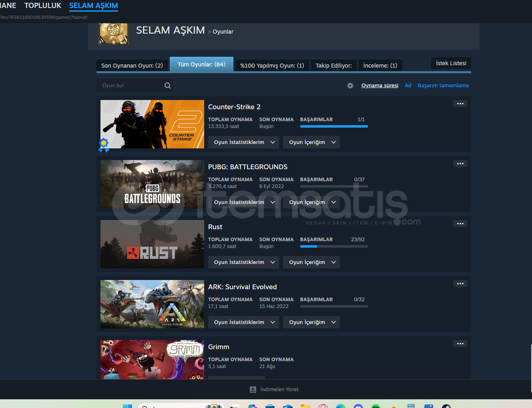Click the "0/32" achievements count for ARK
This screenshot has width=532, height=408.
pyautogui.click(x=359, y=300)
